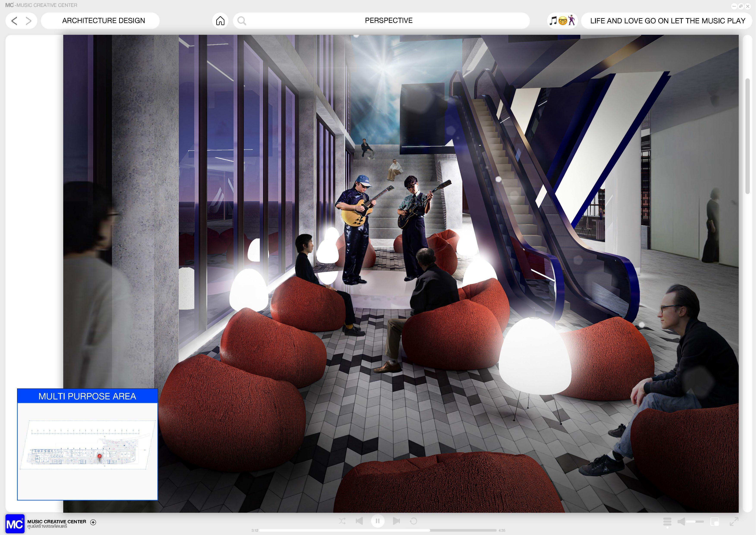Click the music emoji icons button
The width and height of the screenshot is (756, 535).
pos(562,21)
